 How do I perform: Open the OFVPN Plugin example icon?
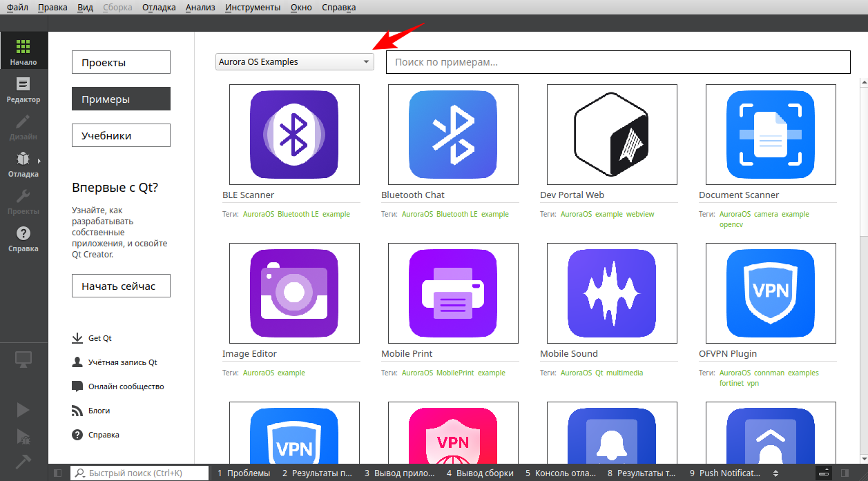(x=771, y=293)
